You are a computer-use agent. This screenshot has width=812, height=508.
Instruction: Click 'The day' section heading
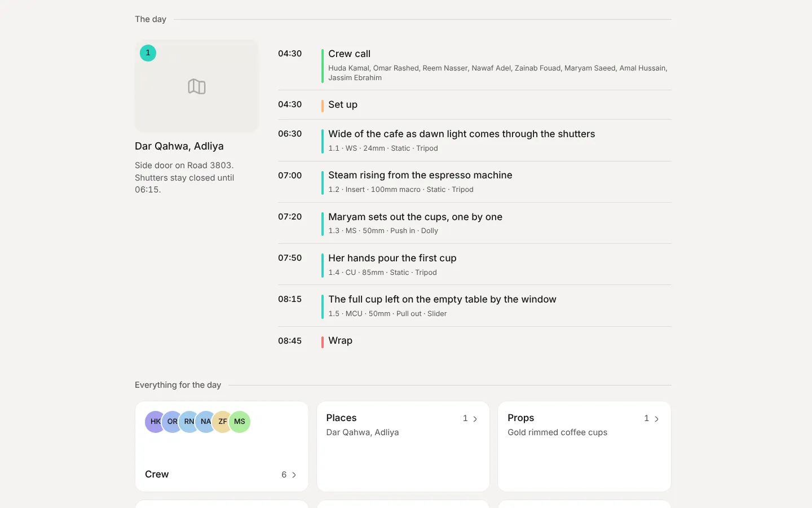[x=151, y=19]
